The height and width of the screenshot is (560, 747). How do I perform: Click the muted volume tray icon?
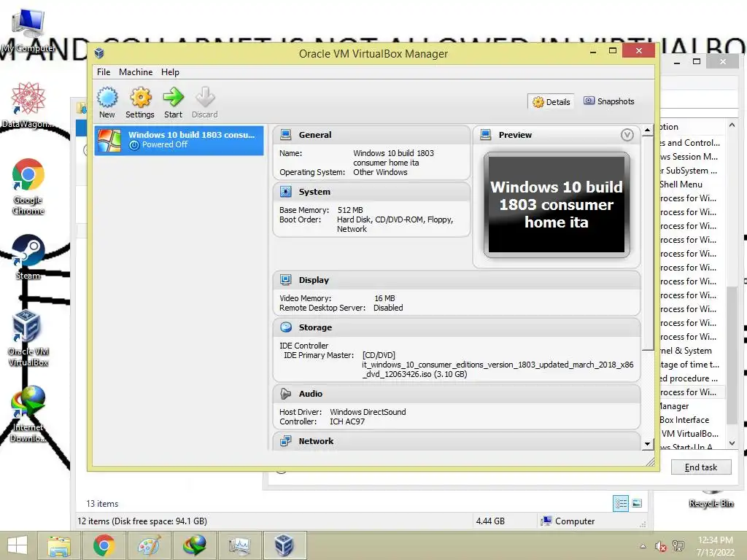[x=660, y=546]
